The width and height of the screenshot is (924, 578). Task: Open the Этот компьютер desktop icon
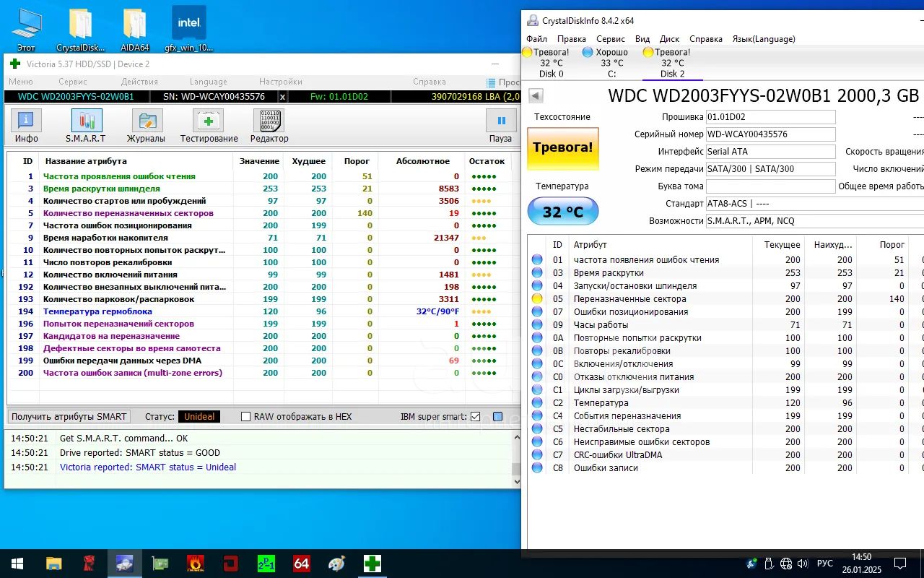[26, 30]
